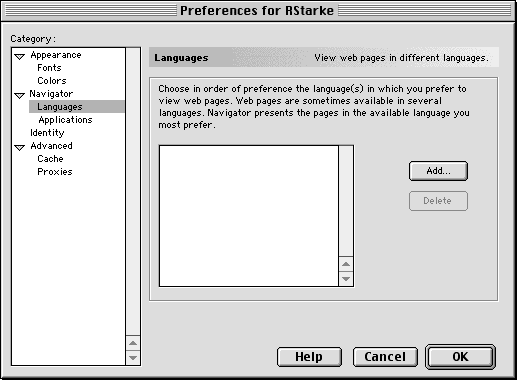Select the Advanced category
517x380 pixels.
point(51,146)
